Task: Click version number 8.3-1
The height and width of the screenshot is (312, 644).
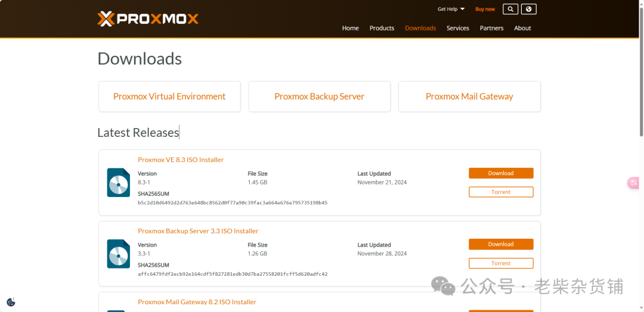Action: click(144, 182)
